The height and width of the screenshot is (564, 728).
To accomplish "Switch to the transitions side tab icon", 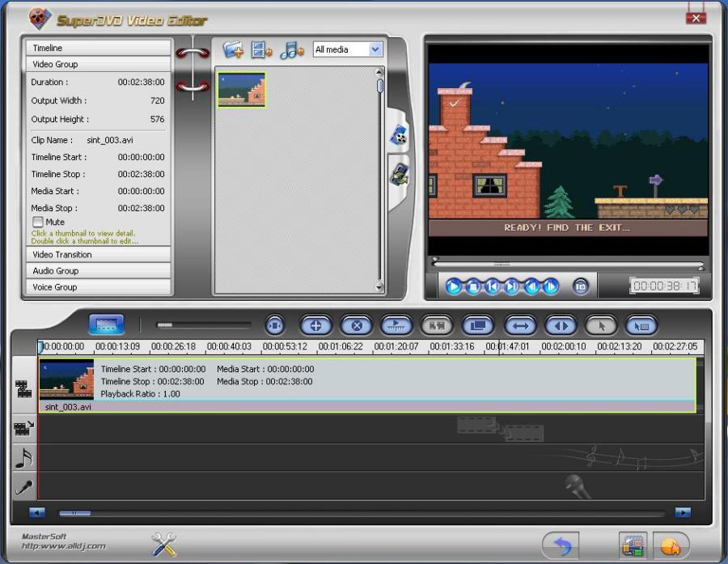I will (x=398, y=175).
